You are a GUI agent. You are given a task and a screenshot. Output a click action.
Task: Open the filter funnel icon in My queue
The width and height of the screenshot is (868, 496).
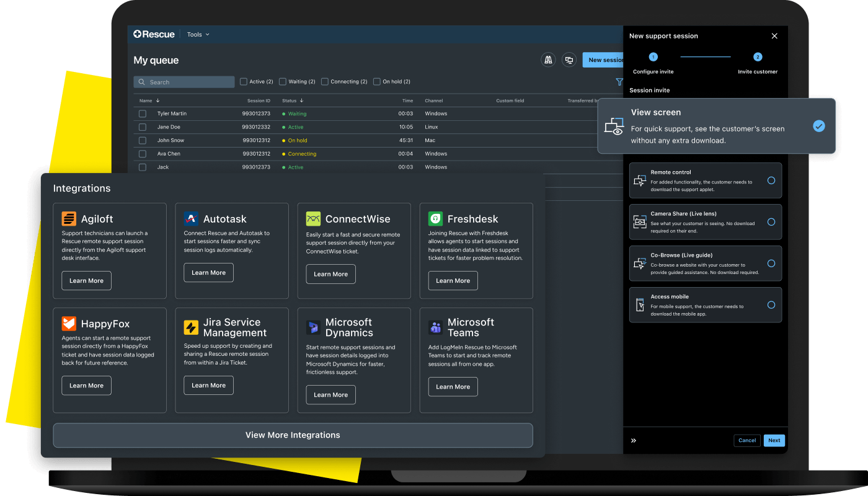coord(619,82)
